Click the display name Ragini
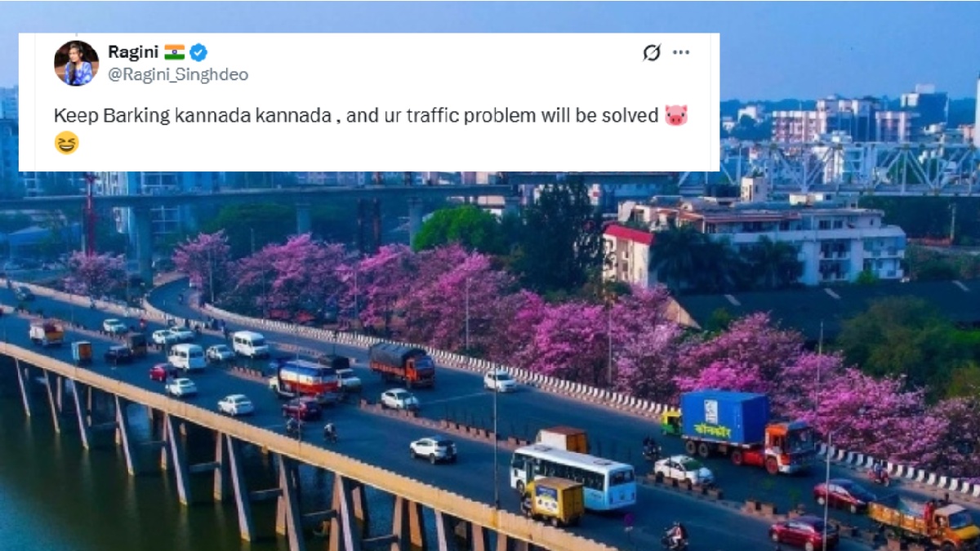 coord(132,52)
